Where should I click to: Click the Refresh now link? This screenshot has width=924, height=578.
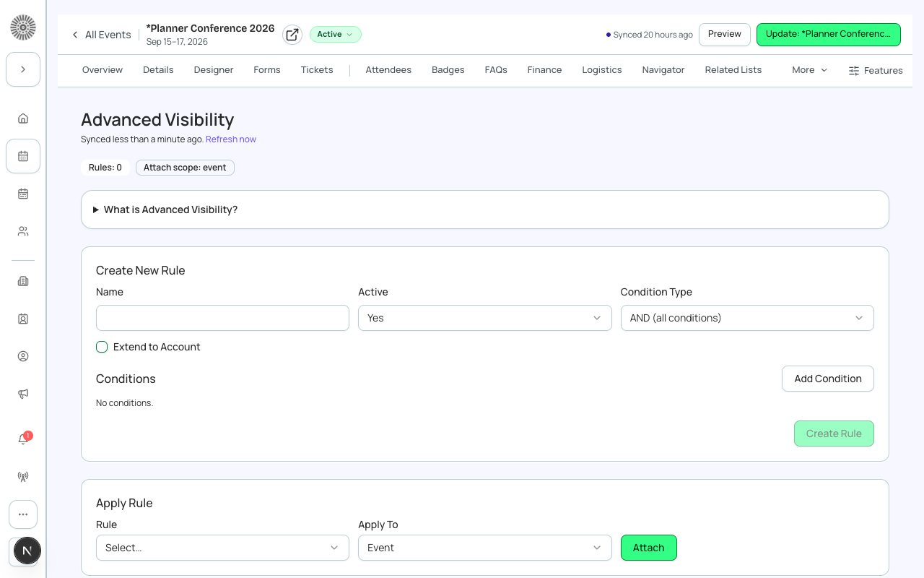tap(231, 139)
